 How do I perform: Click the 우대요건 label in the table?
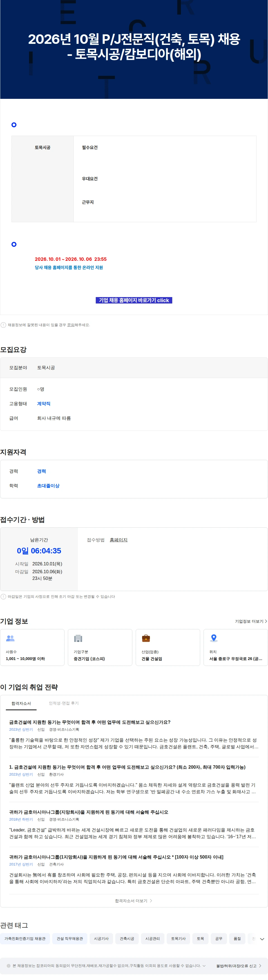(x=90, y=179)
